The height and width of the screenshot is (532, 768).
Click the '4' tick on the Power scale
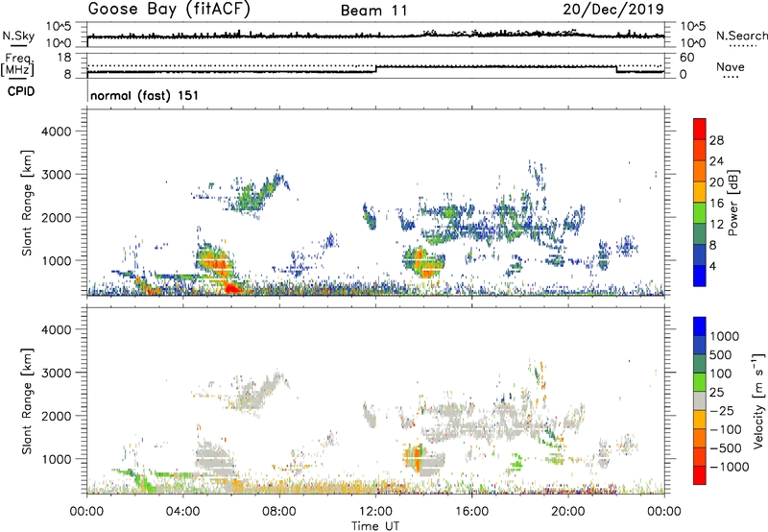pos(712,267)
